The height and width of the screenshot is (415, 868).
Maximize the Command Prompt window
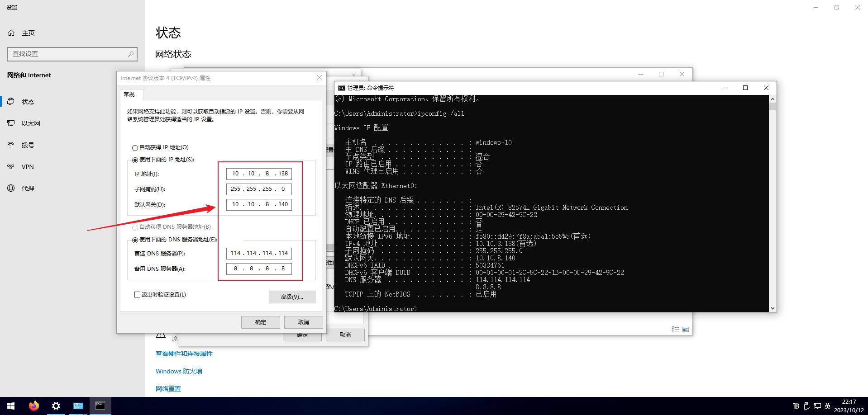(745, 88)
